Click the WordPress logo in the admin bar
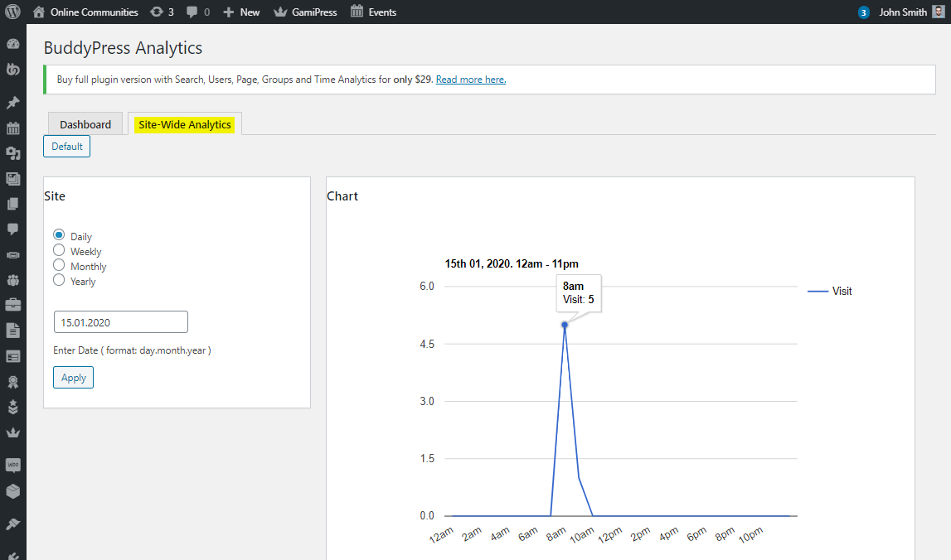This screenshot has height=560, width=951. (x=11, y=12)
